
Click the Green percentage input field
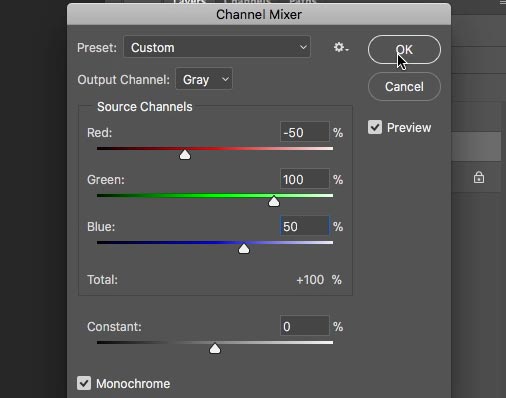(x=305, y=179)
